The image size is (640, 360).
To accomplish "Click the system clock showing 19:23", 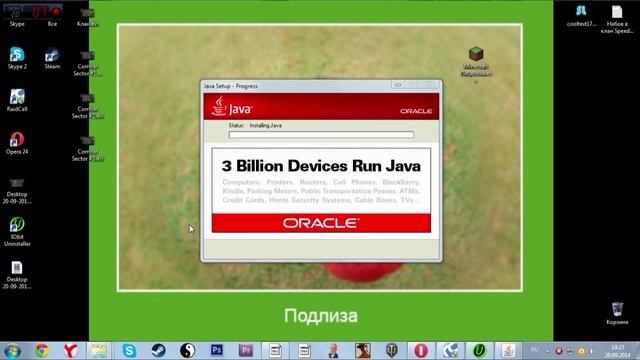I will (x=618, y=351).
